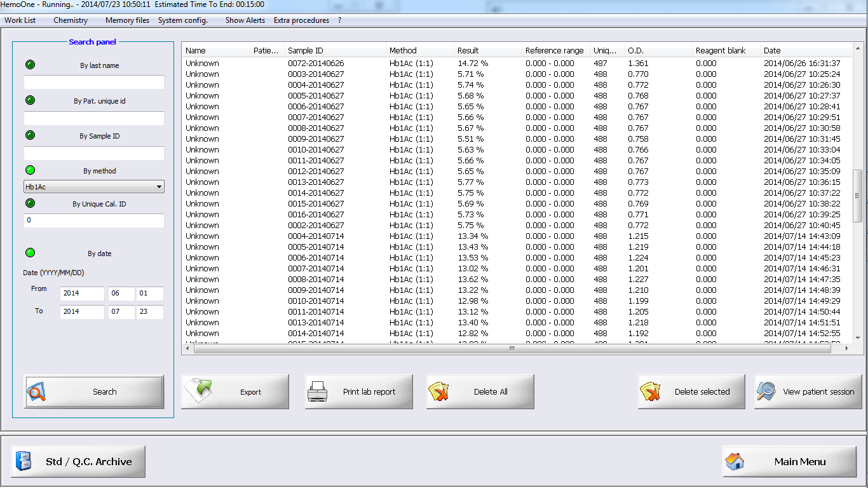This screenshot has width=868, height=488.
Task: Toggle the By last name indicator
Action: (x=30, y=65)
